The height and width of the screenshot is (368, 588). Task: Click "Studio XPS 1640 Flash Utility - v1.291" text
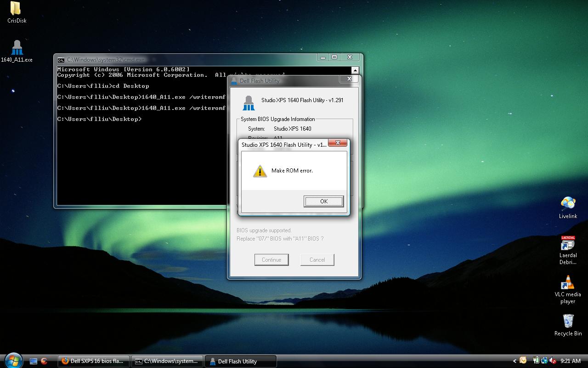point(302,100)
